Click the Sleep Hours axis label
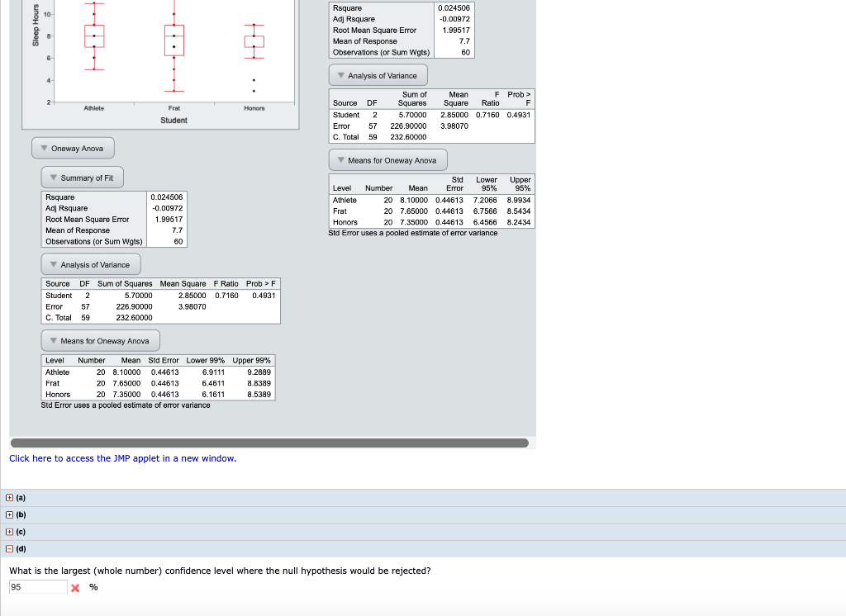This screenshot has width=846, height=616. click(36, 25)
